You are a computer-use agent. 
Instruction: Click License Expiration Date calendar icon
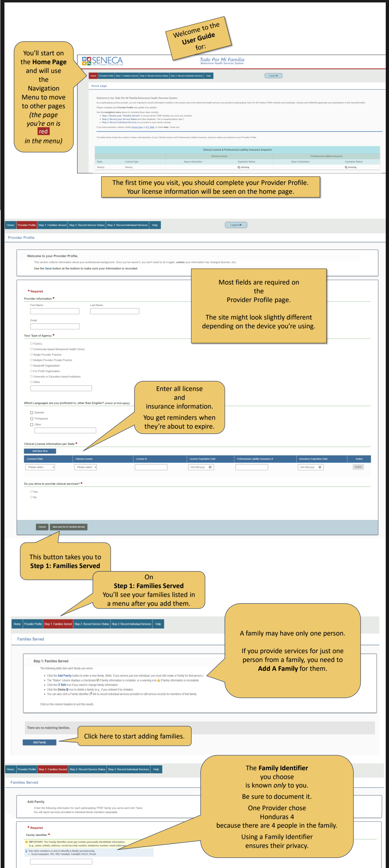click(210, 467)
